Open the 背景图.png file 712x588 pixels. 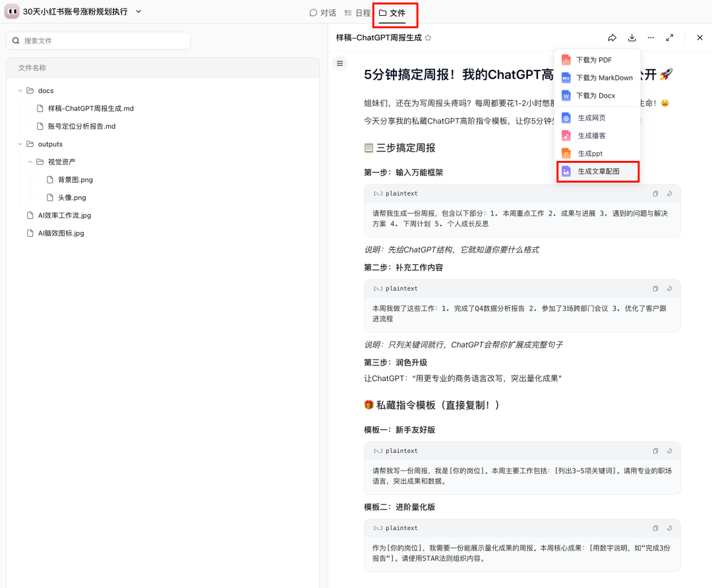tap(75, 179)
